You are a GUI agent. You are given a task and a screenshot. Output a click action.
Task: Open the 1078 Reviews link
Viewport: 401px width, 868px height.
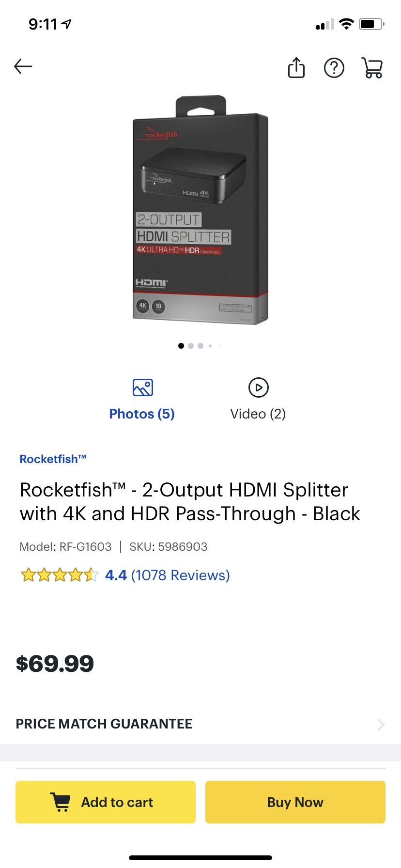[x=180, y=575]
